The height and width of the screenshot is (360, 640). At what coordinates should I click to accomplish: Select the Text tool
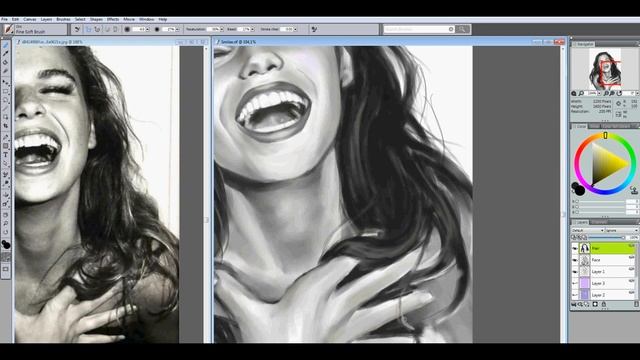(6, 155)
